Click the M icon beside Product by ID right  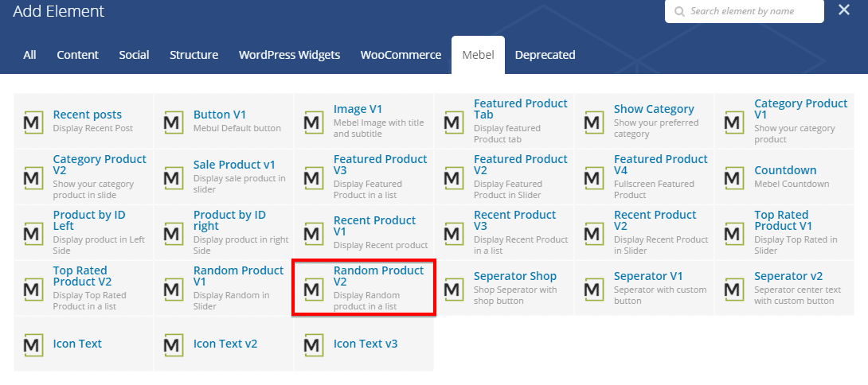click(174, 233)
